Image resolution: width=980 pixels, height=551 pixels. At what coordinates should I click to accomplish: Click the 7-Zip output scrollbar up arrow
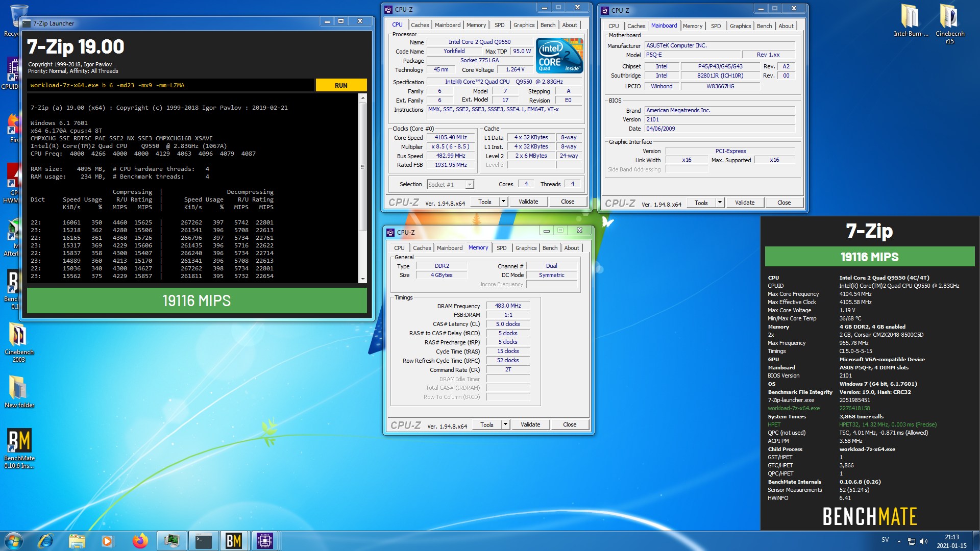pos(363,97)
